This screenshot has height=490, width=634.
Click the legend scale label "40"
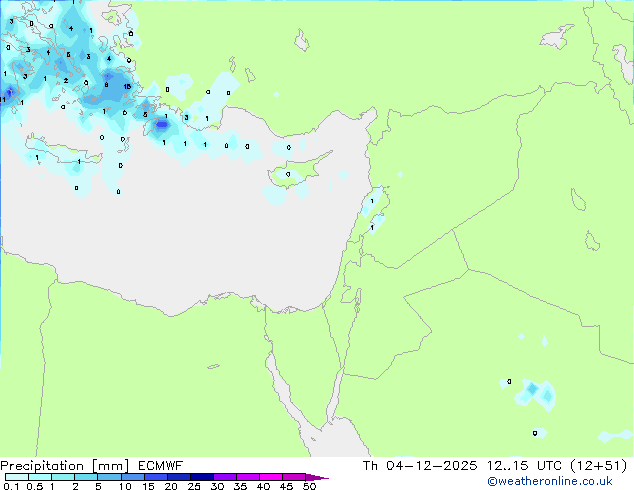[x=263, y=486]
